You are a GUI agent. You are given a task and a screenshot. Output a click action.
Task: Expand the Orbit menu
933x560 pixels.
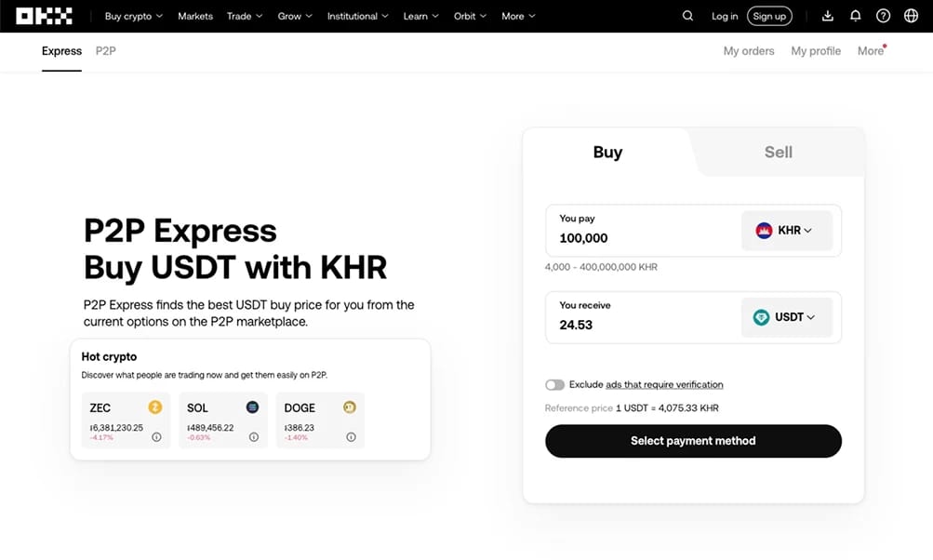click(x=470, y=16)
